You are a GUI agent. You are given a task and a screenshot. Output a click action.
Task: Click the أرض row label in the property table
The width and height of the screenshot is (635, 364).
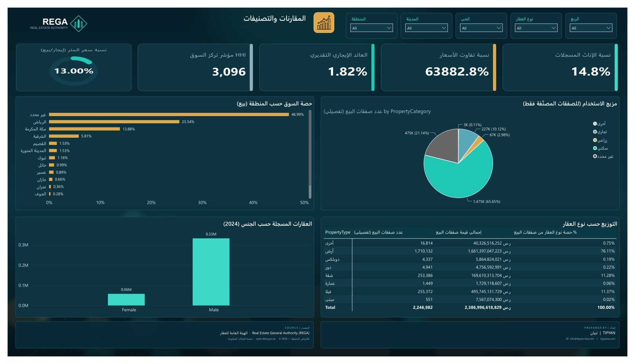click(x=329, y=251)
